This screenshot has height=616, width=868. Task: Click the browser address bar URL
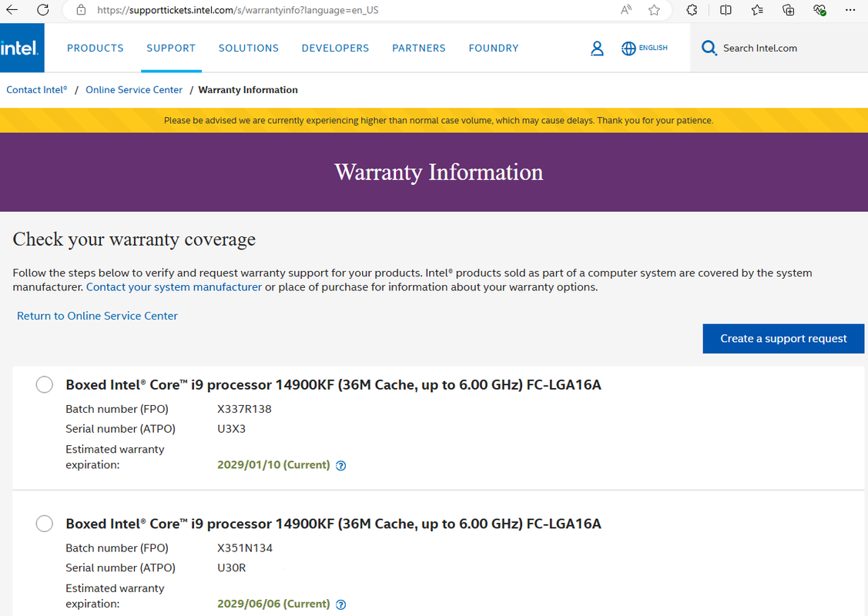(237, 10)
